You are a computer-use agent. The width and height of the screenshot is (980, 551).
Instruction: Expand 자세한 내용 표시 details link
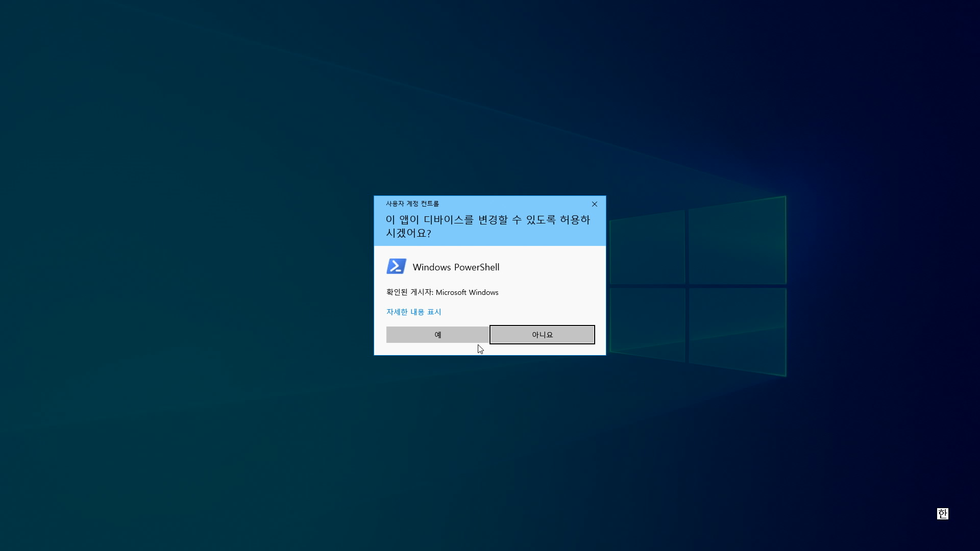[413, 312]
